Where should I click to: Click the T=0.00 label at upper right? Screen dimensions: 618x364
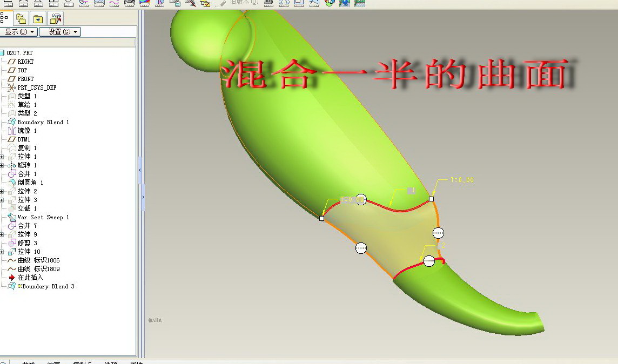[x=462, y=180]
